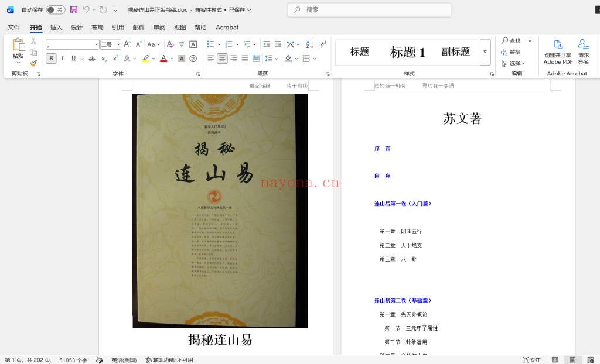
Task: Click the Paste clipboard icon
Action: [18, 44]
